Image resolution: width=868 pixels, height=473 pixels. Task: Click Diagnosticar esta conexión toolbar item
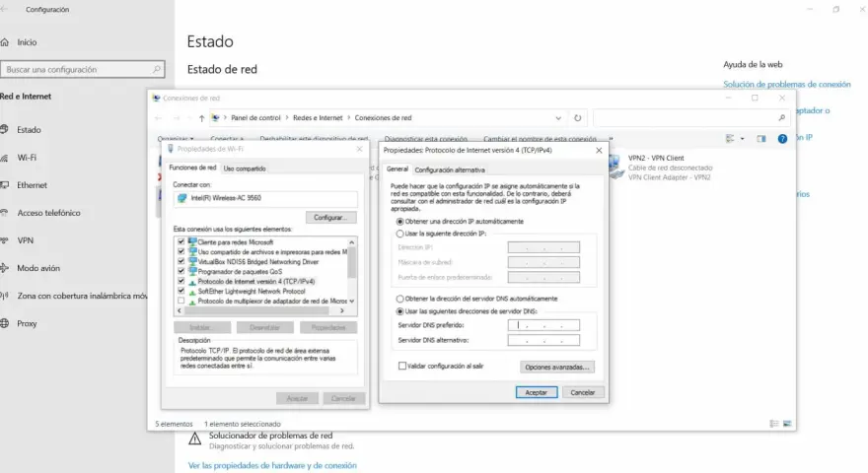426,139
